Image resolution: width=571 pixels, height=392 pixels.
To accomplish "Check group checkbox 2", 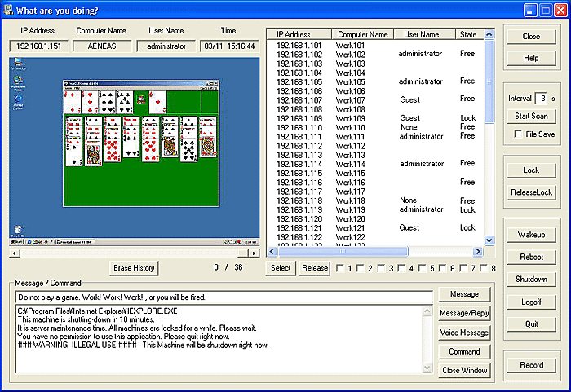I will tap(361, 268).
